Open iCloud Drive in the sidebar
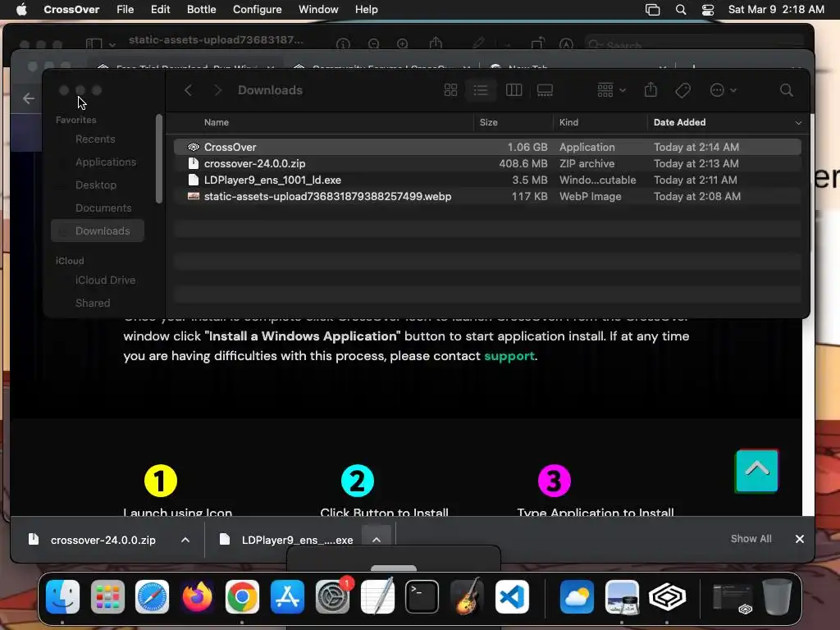Screen dimensions: 840x630 (105, 281)
